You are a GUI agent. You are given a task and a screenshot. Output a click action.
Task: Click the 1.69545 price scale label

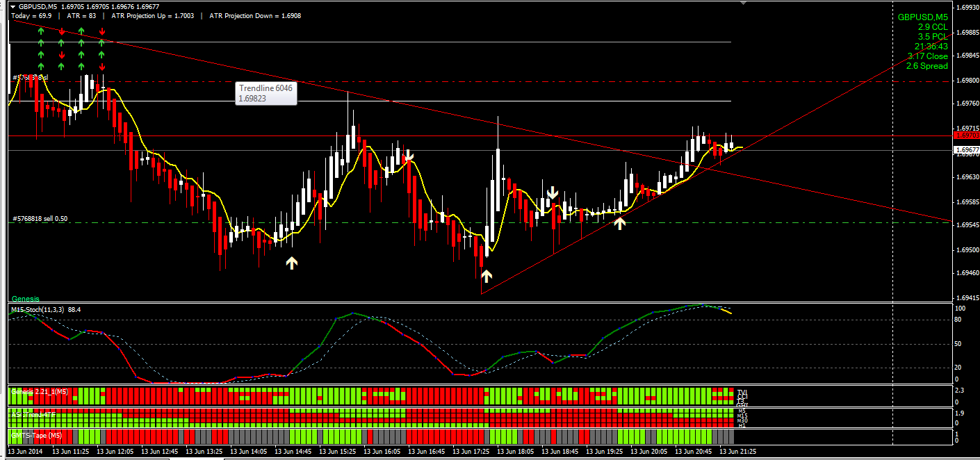(x=967, y=225)
